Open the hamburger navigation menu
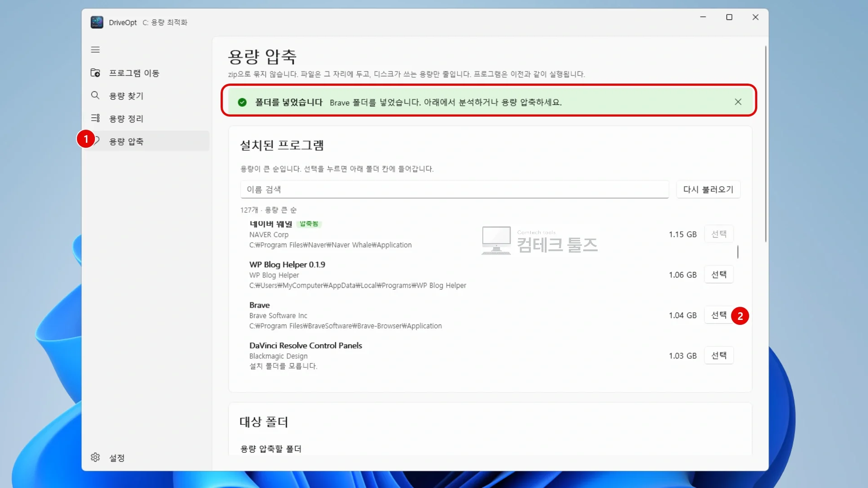 (x=95, y=50)
